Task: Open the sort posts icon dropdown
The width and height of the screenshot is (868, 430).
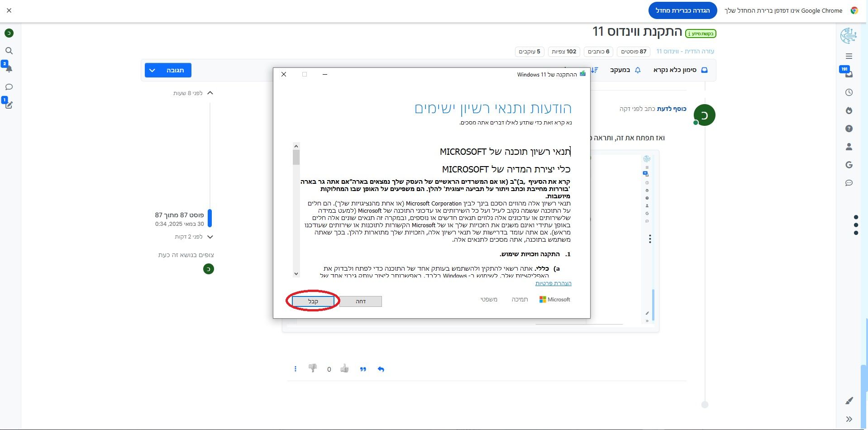Action: (595, 70)
